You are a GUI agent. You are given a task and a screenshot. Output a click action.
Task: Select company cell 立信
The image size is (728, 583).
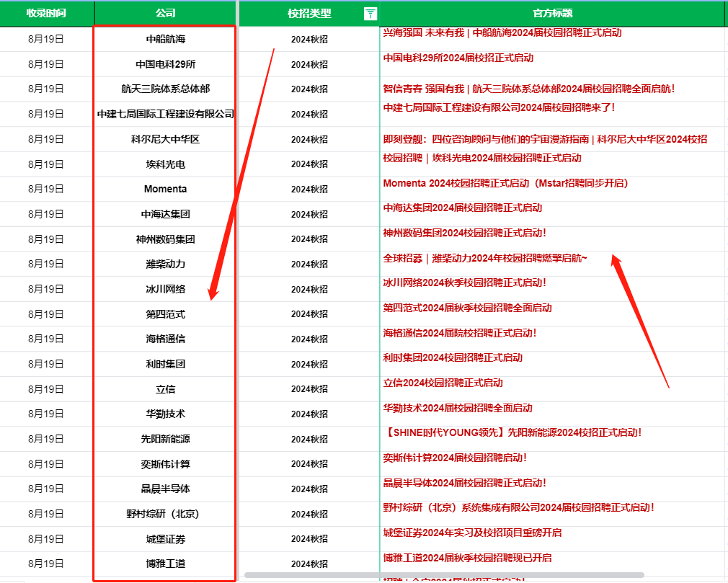tap(165, 389)
